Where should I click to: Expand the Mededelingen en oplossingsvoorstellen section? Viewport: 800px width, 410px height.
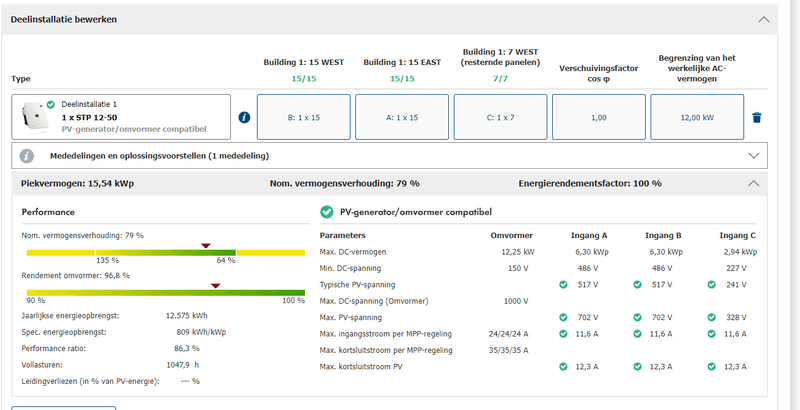[754, 156]
